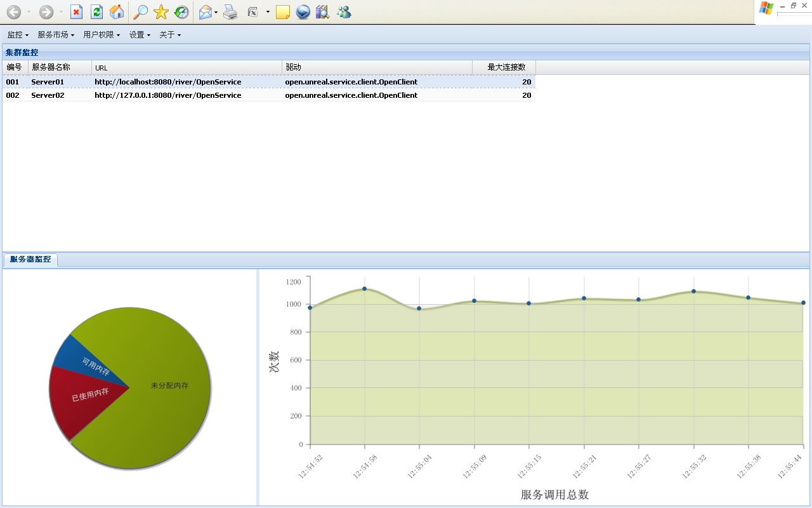Click the Research books icon
This screenshot has height=508, width=812.
pyautogui.click(x=322, y=12)
